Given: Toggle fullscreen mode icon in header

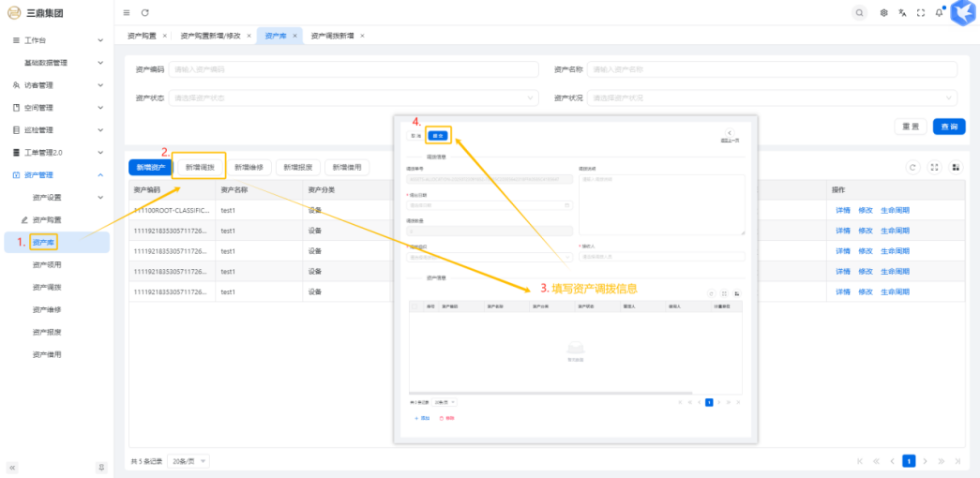Looking at the screenshot, I should coord(921,12).
